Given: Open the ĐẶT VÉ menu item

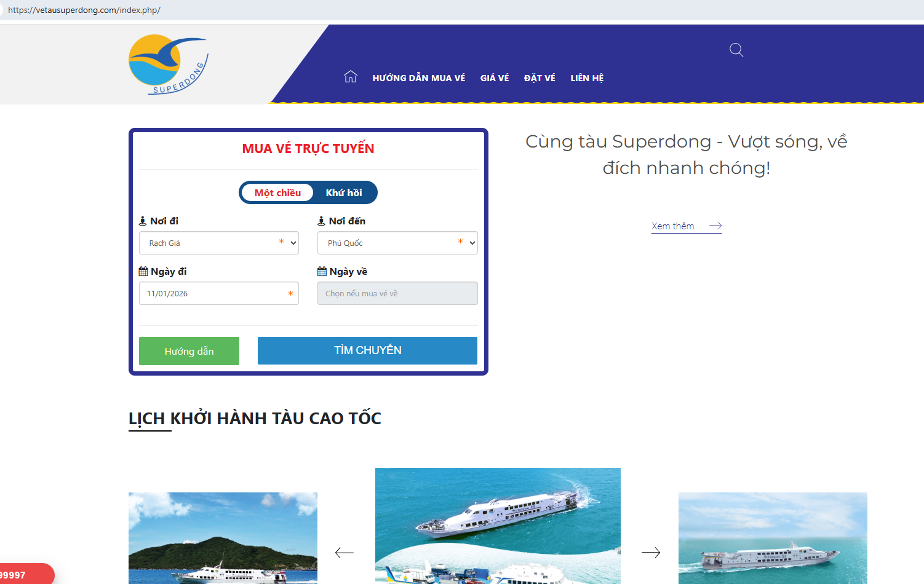Looking at the screenshot, I should [x=540, y=78].
